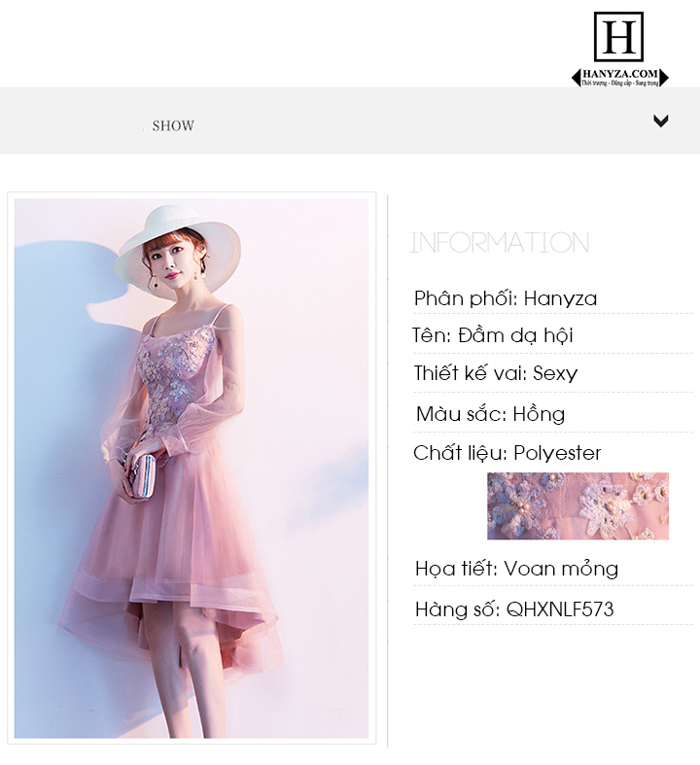Expand the SHOW section chevron

point(661,121)
